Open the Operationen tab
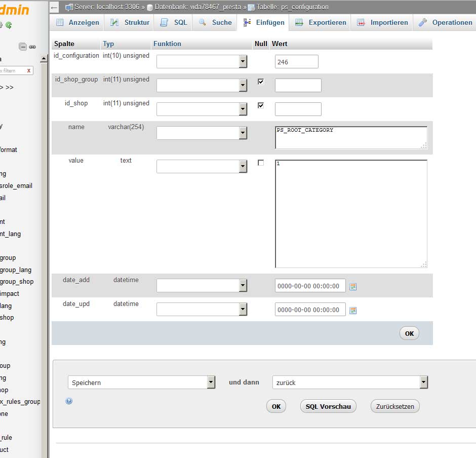Viewport: 476px width, 458px height. [445, 22]
